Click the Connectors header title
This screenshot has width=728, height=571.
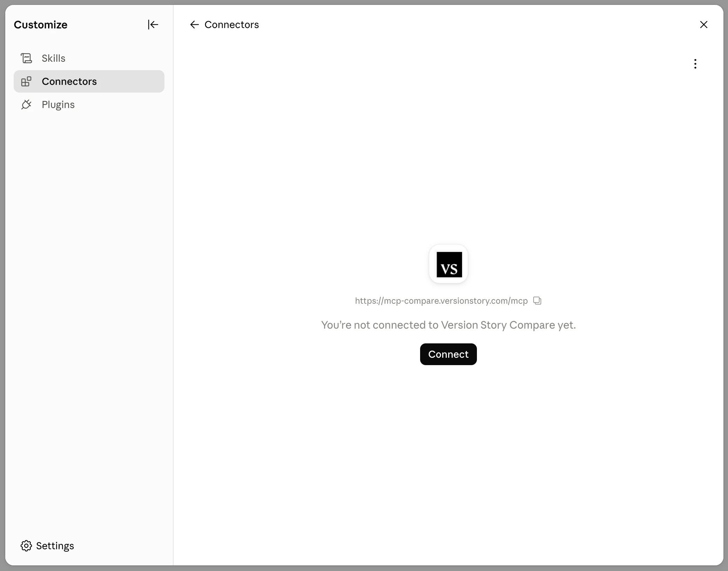[231, 25]
